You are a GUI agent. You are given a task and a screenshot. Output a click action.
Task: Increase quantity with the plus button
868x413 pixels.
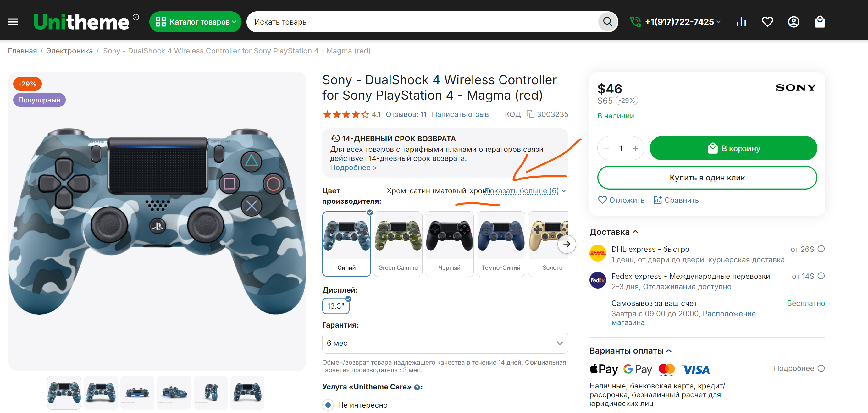tap(635, 149)
